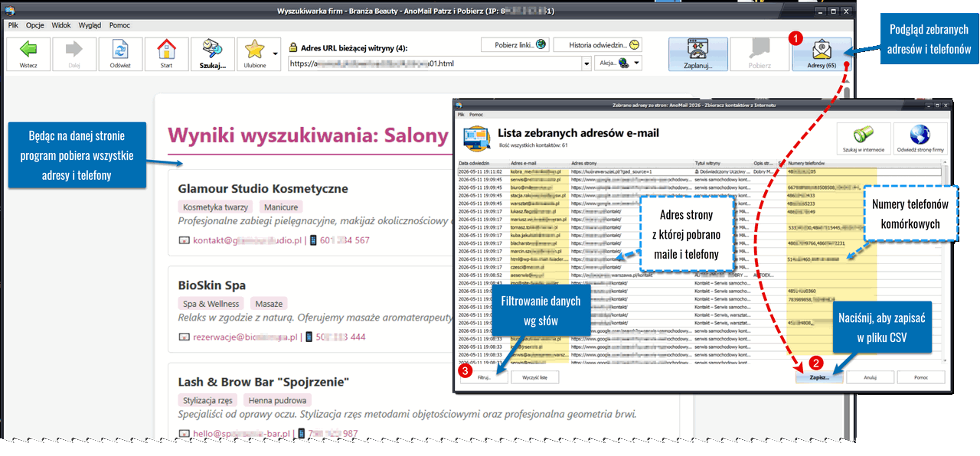Click the Spa & Wellness tag
The width and height of the screenshot is (980, 456).
[x=211, y=304]
